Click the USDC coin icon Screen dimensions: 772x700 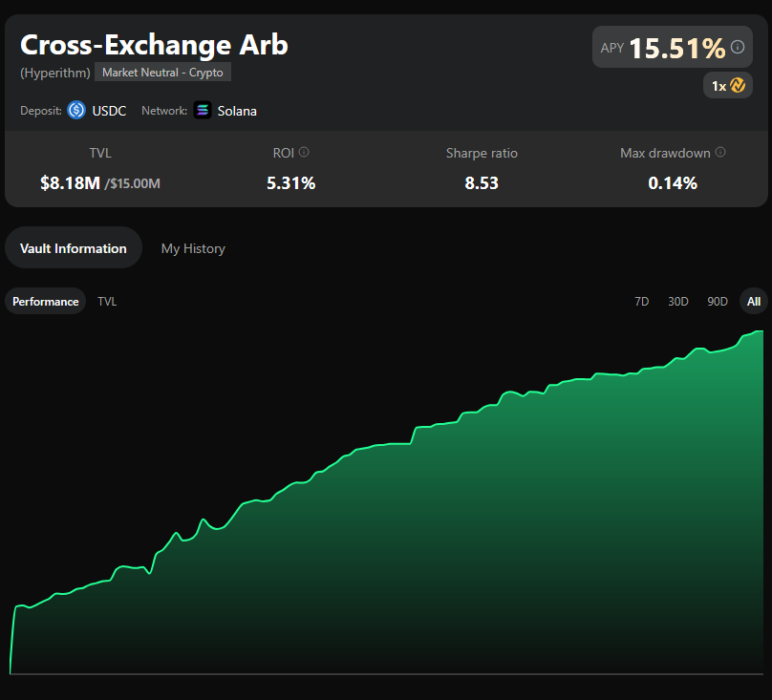coord(76,110)
